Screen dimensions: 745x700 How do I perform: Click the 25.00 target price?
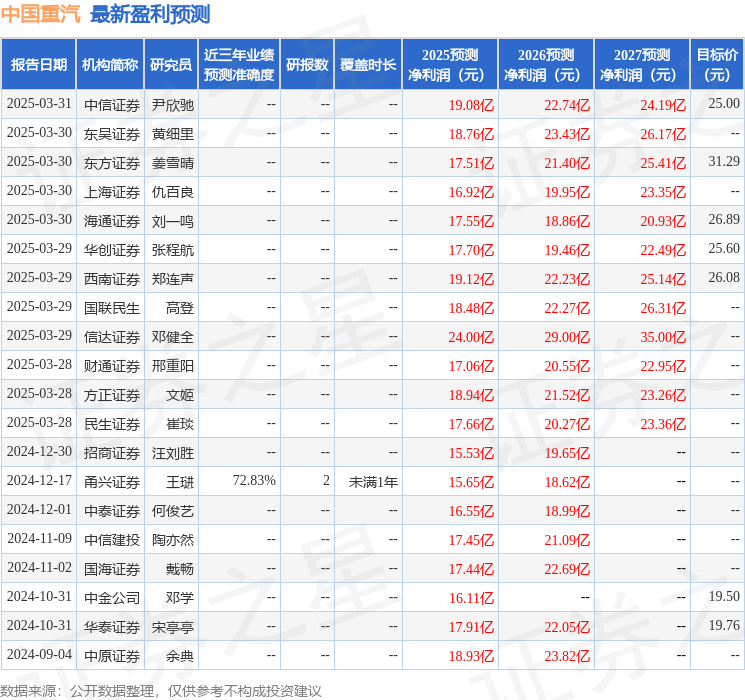pos(724,104)
